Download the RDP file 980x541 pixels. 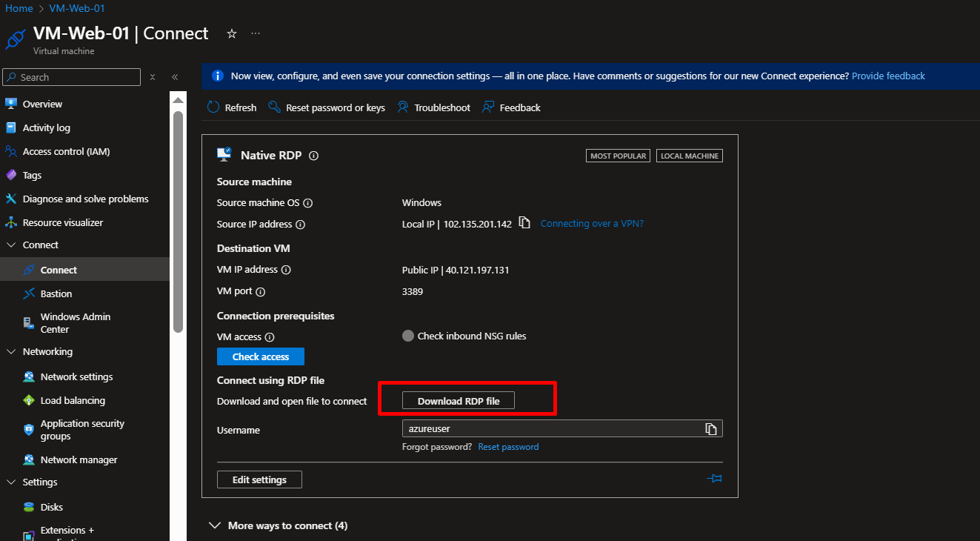pos(459,401)
